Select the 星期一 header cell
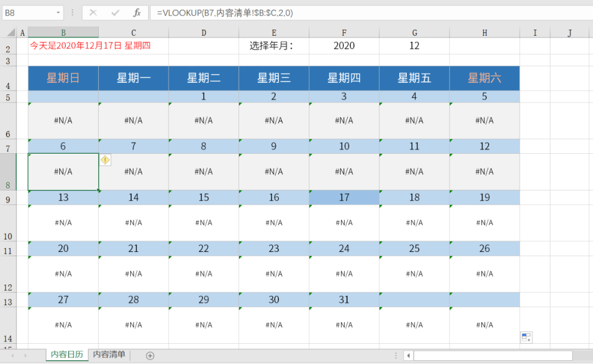593x364 pixels. (133, 79)
